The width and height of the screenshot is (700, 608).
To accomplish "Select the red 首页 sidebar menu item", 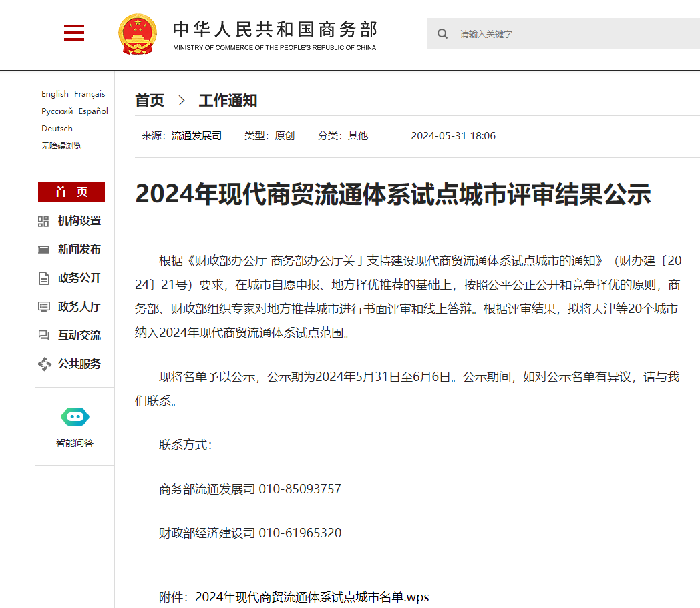I will 71,192.
